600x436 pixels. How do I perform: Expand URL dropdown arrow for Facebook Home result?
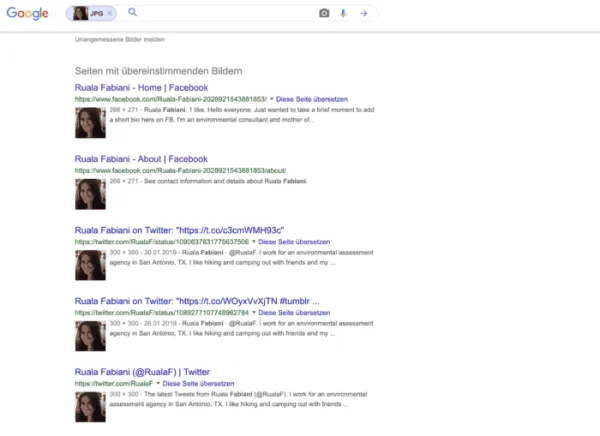tap(272, 99)
